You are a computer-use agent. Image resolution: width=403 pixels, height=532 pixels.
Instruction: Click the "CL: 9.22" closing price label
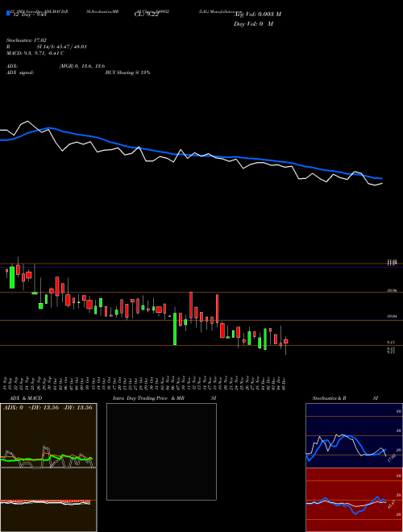coord(146,15)
